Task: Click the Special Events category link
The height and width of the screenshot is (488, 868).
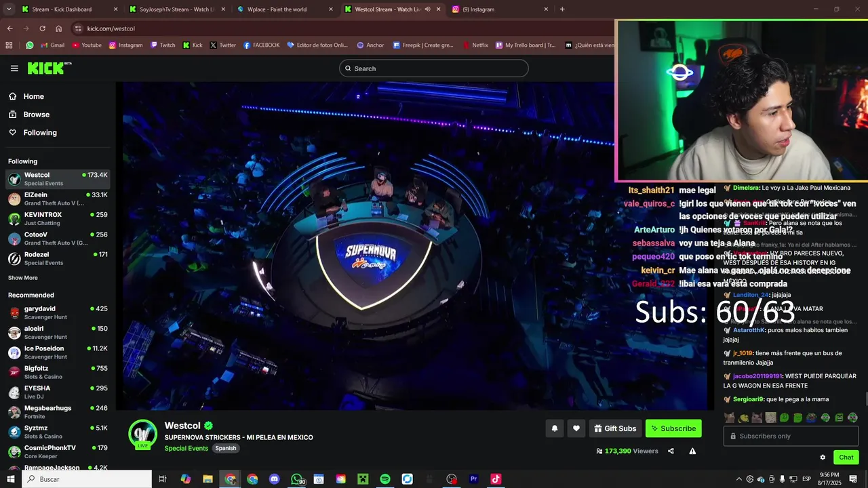Action: point(186,448)
